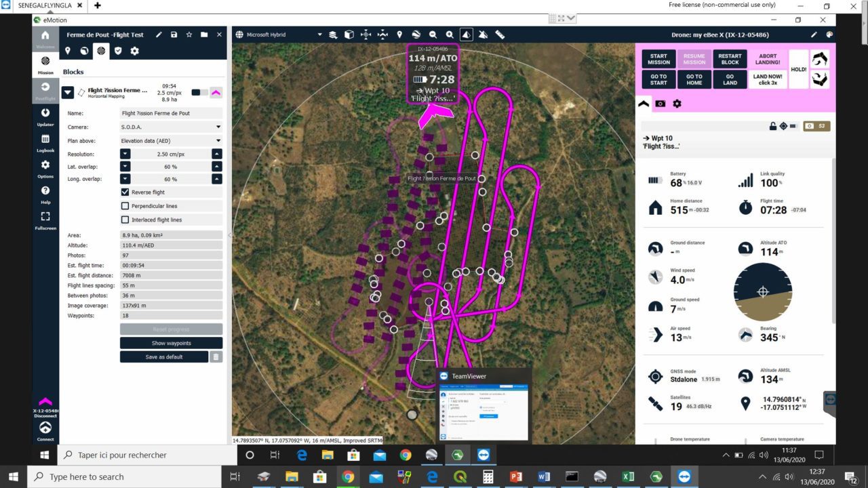Image resolution: width=868 pixels, height=488 pixels.
Task: Enable Perpendicular lines option
Action: (125, 206)
